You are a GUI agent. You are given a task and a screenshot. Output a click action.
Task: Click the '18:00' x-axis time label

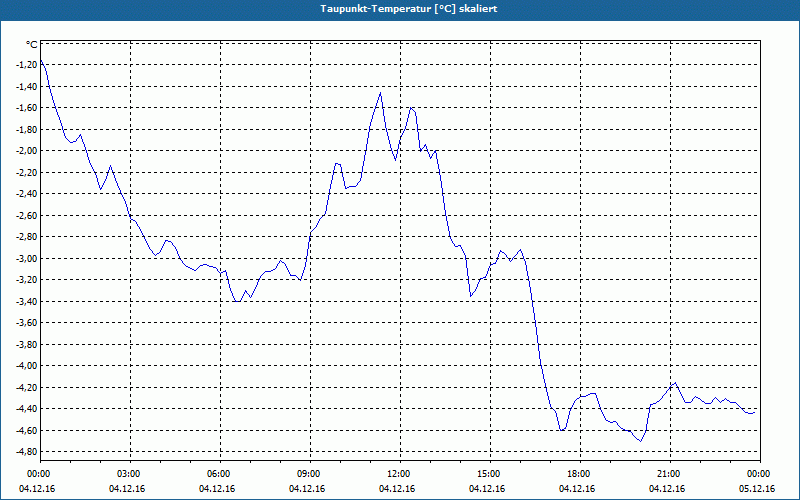click(x=580, y=474)
